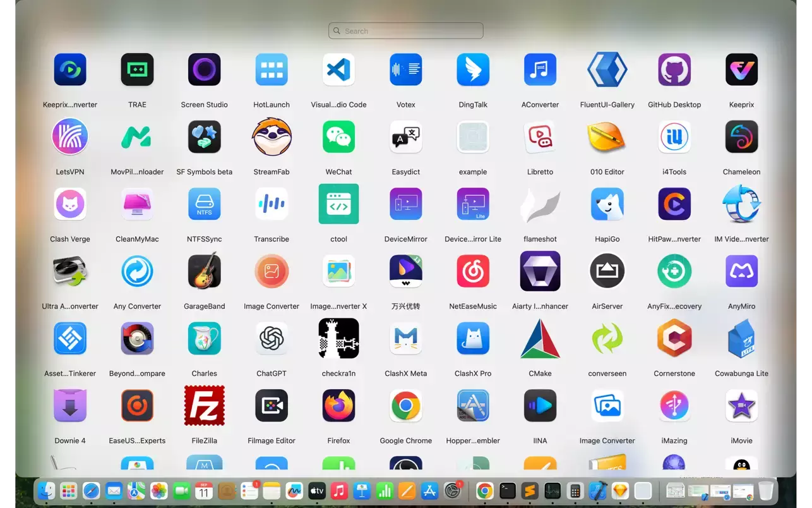Open Finder in the Dock

tap(46, 491)
